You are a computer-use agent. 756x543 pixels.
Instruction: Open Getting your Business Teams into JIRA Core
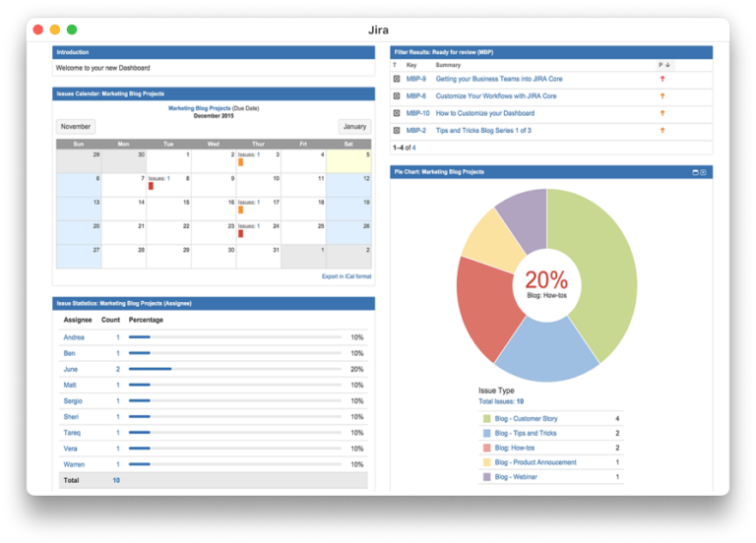coord(499,79)
